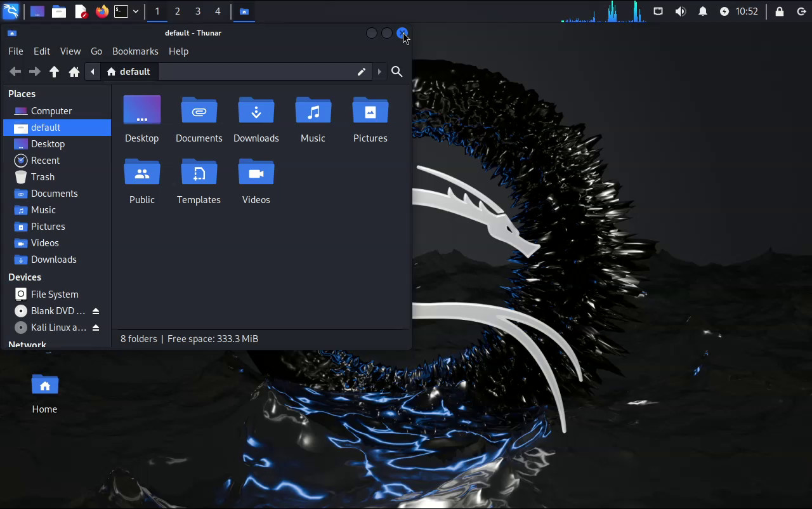Screen dimensions: 812x509
Task: Select Blank DVD device in sidebar
Action: tap(57, 311)
